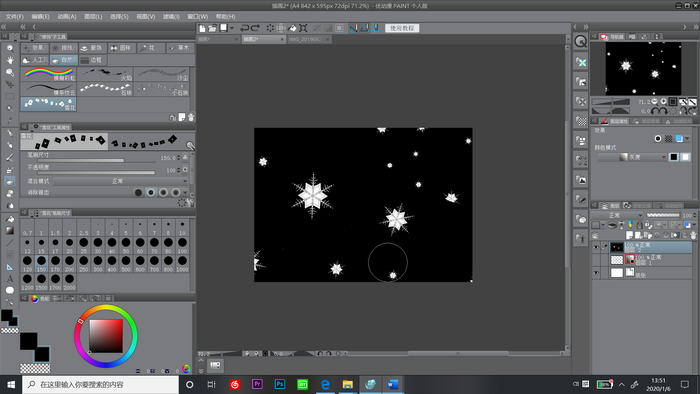Image resolution: width=700 pixels, height=394 pixels.
Task: Open the Quick Access Q icon
Action: click(580, 41)
